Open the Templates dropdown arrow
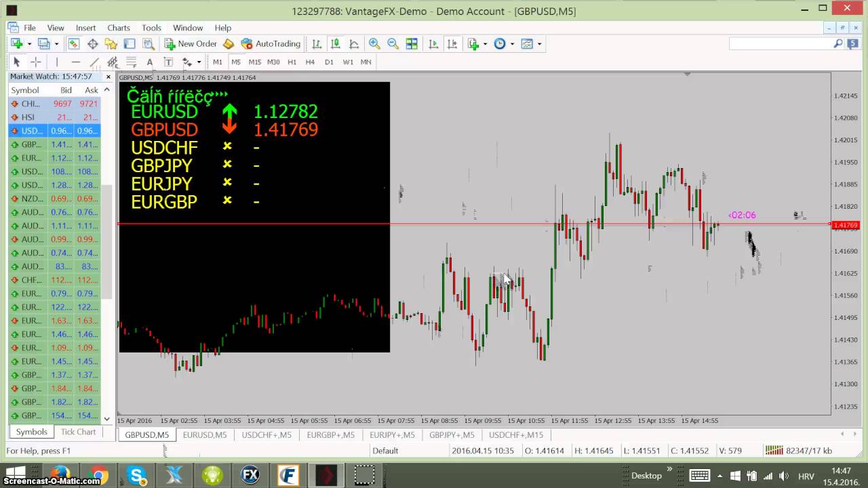The height and width of the screenshot is (488, 868). 540,44
